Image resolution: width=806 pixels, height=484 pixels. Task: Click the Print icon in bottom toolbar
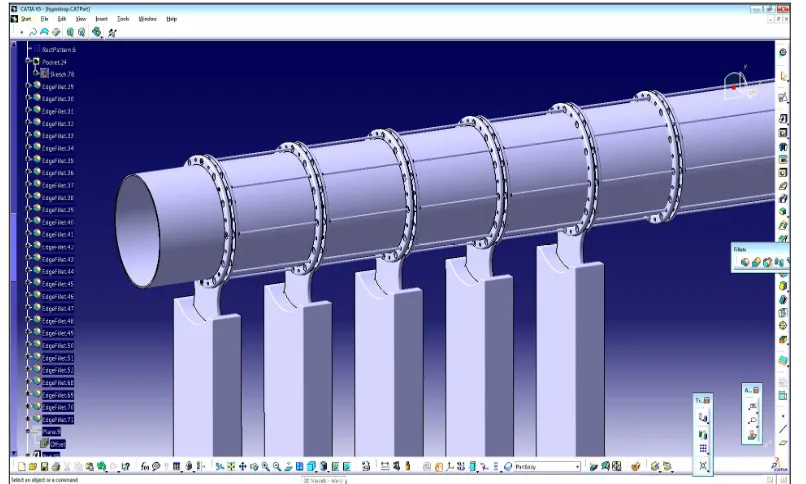point(56,467)
